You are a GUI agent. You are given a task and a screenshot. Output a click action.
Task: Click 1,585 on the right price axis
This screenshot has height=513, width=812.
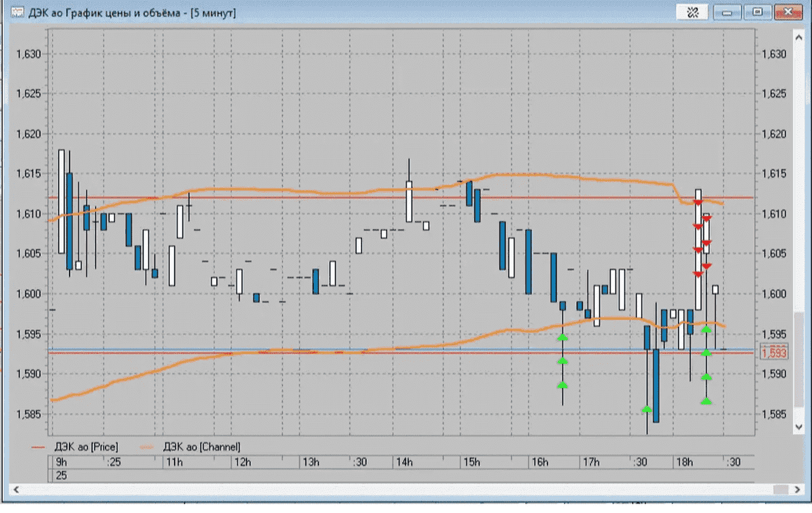pyautogui.click(x=774, y=414)
